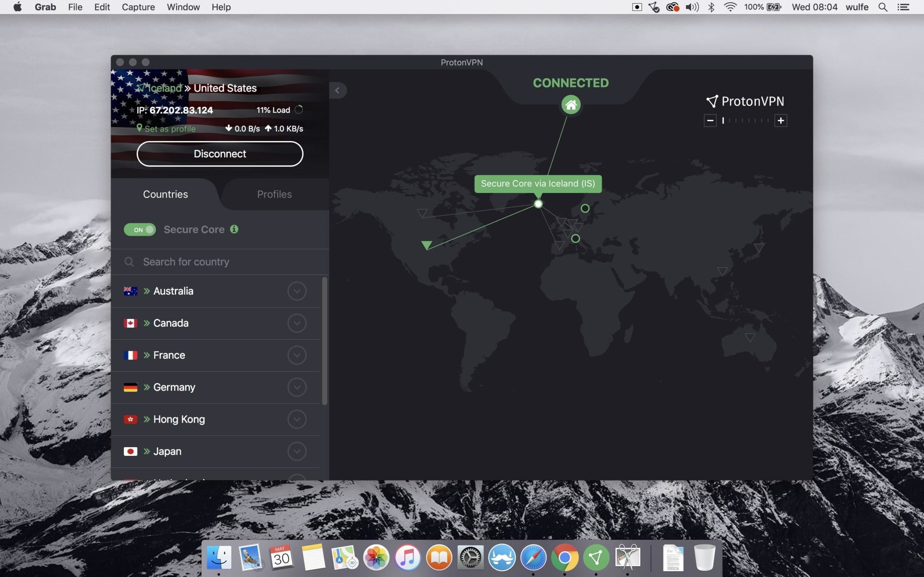The width and height of the screenshot is (924, 577).
Task: Switch to the Profiles tab
Action: coord(274,193)
